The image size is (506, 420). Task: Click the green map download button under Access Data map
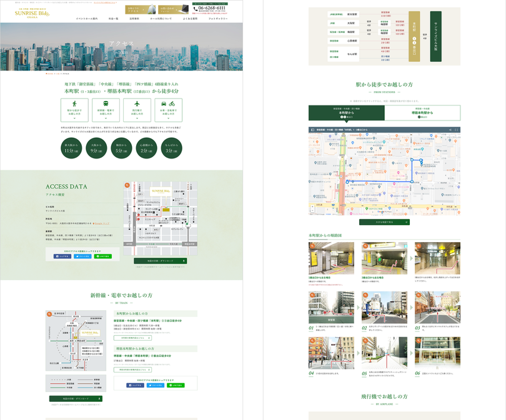pyautogui.click(x=159, y=261)
